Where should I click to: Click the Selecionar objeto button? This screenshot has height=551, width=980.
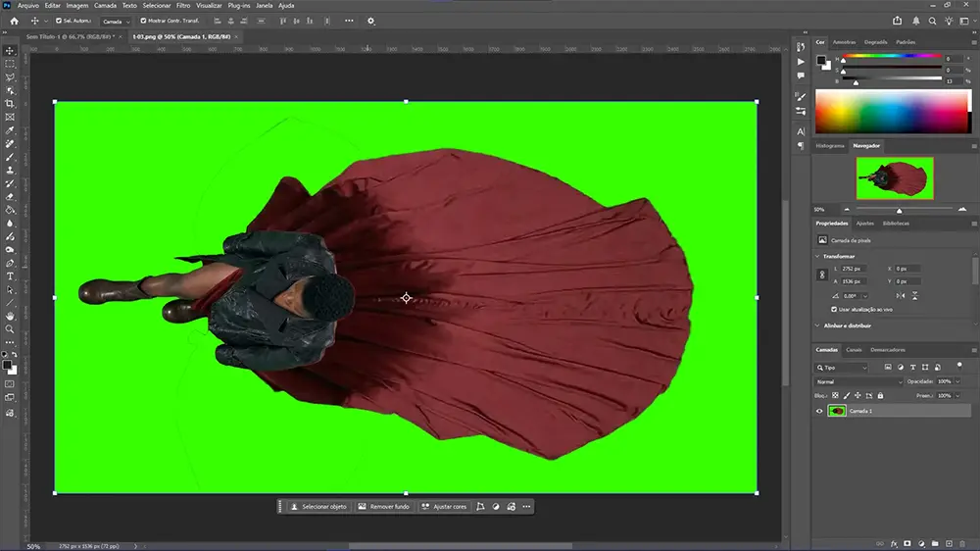[x=317, y=507]
